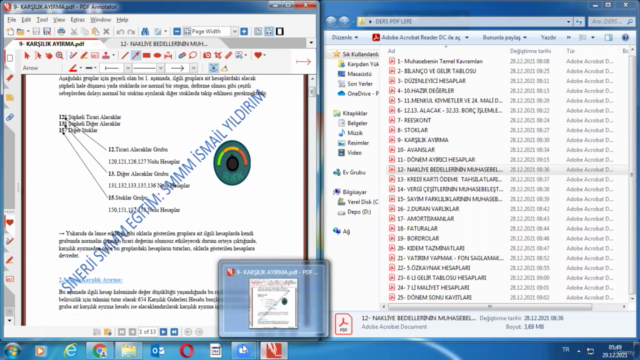The width and height of the screenshot is (640, 360).
Task: Open the Bununla paylaş dropdown
Action: pyautogui.click(x=504, y=38)
